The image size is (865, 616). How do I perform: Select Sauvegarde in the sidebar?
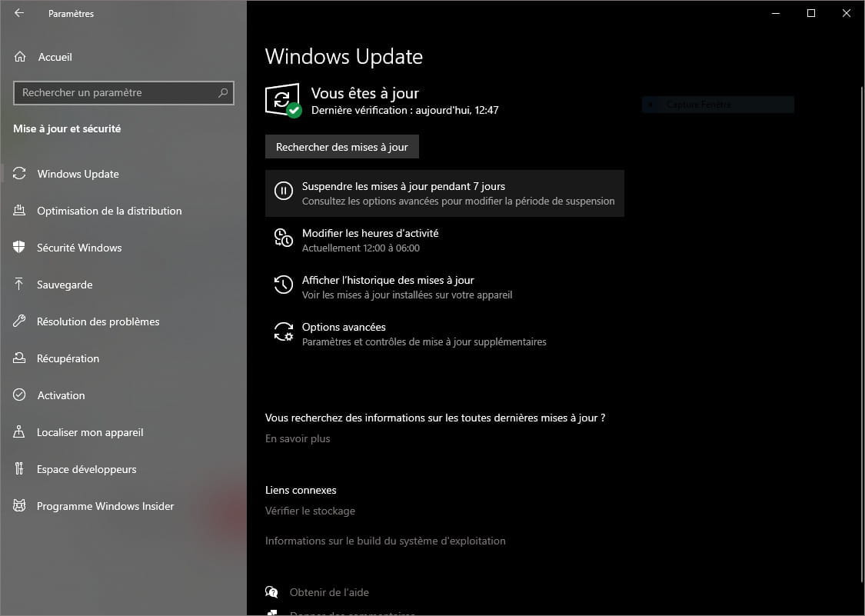tap(124, 285)
